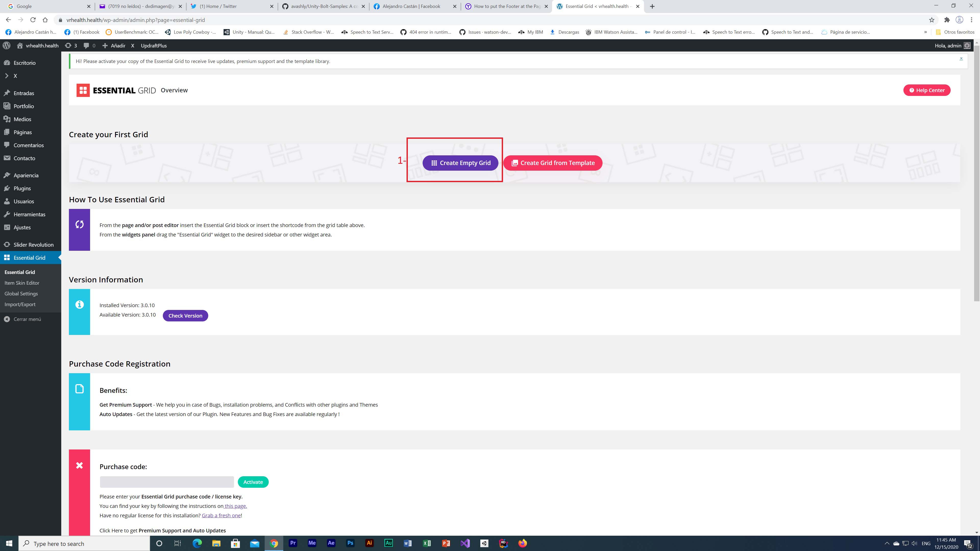Launch Photoshop from the taskbar
Image resolution: width=980 pixels, height=551 pixels.
pos(350,543)
